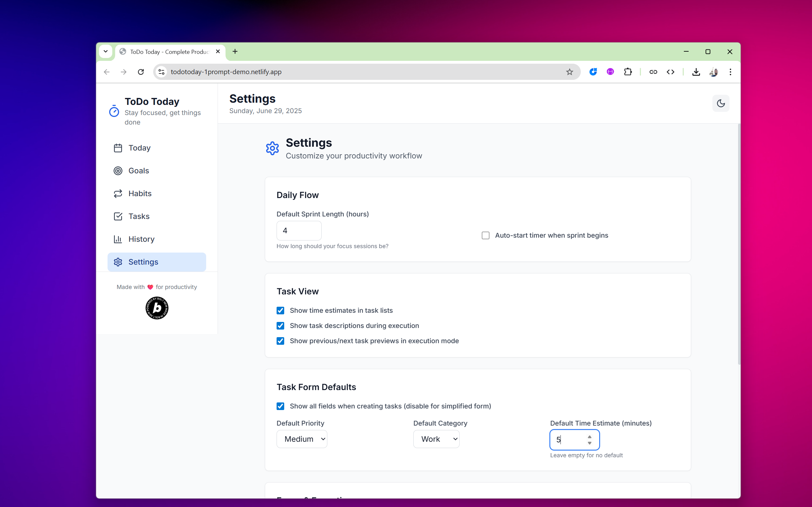812x507 pixels.
Task: Click the site information icon in address bar
Action: click(161, 72)
